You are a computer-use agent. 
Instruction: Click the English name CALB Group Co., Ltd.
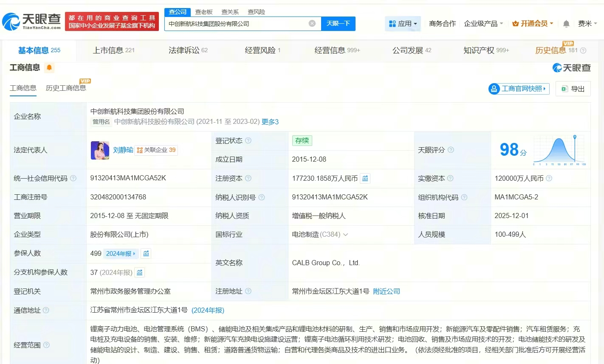pos(326,263)
